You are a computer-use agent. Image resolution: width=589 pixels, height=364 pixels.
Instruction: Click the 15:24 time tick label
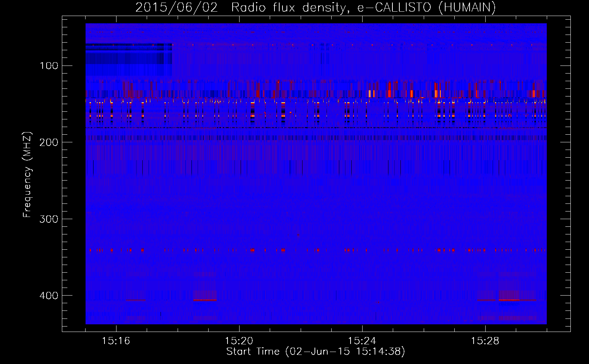[362, 341]
